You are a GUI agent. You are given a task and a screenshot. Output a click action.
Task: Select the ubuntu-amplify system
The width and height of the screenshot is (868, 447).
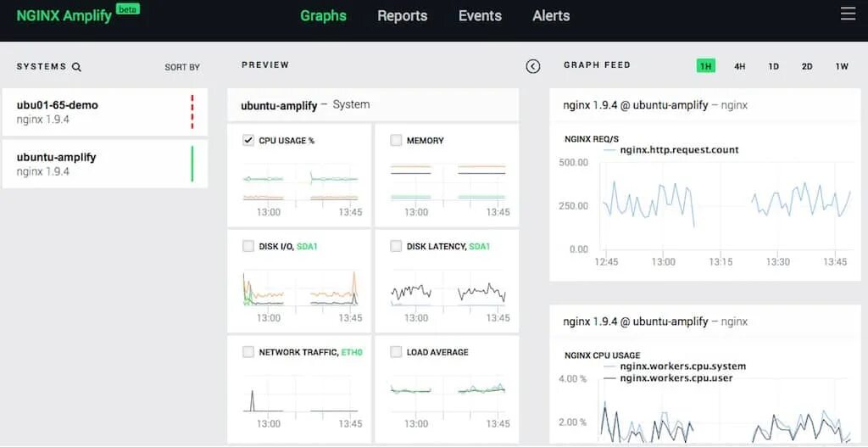click(x=105, y=164)
